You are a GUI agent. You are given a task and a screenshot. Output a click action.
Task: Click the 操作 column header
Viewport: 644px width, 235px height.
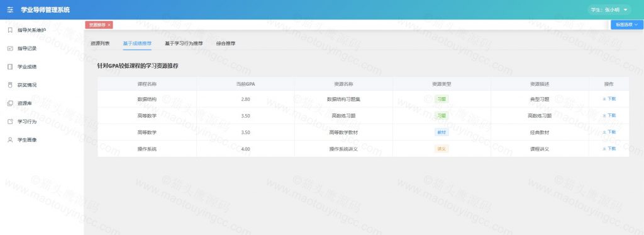[x=609, y=84]
